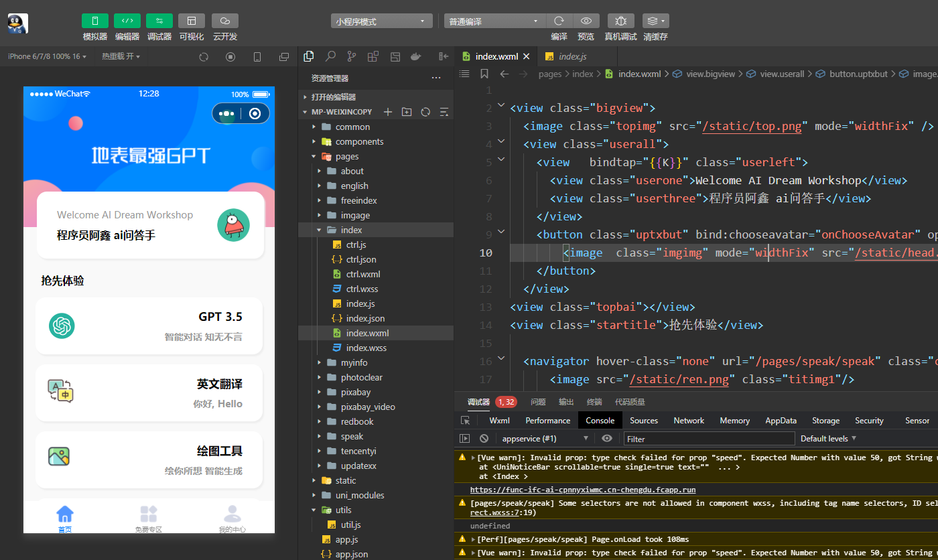Expand the freeindex folder
The image size is (938, 560).
[376, 200]
